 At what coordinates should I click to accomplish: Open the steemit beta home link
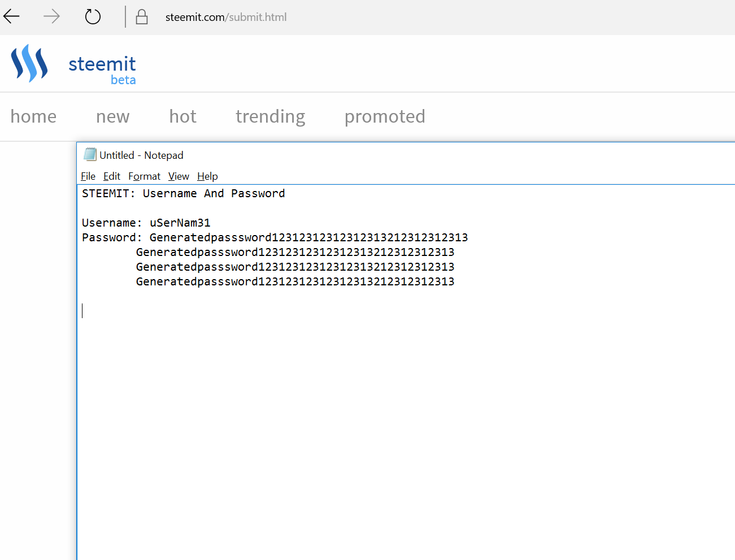pos(102,70)
